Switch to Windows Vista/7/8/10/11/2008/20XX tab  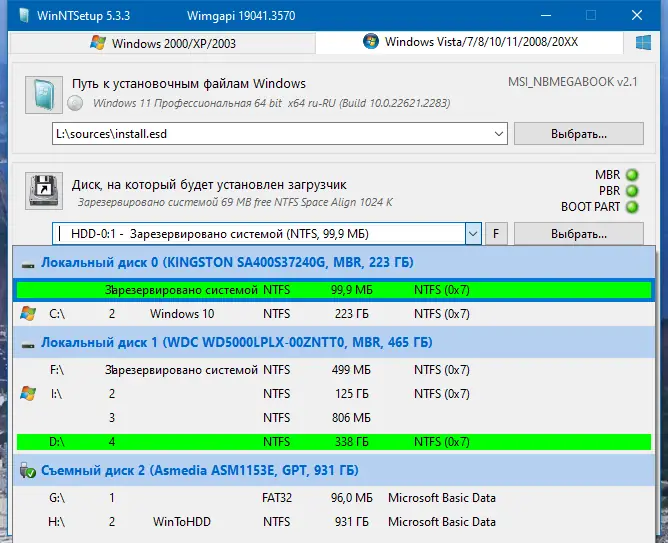470,42
